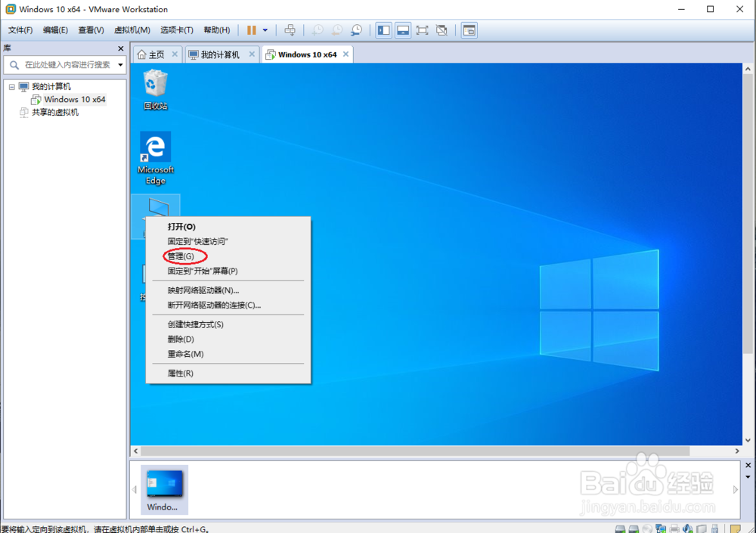Open the Snapshot Manager wrench-clock icon
Viewport: 756px width, 533px height.
pos(356,30)
